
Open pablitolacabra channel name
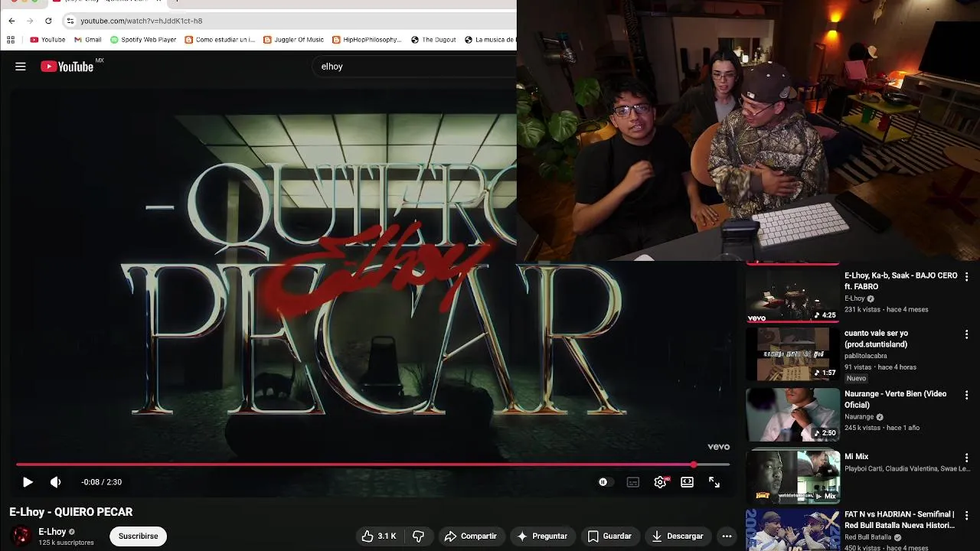[x=866, y=356]
